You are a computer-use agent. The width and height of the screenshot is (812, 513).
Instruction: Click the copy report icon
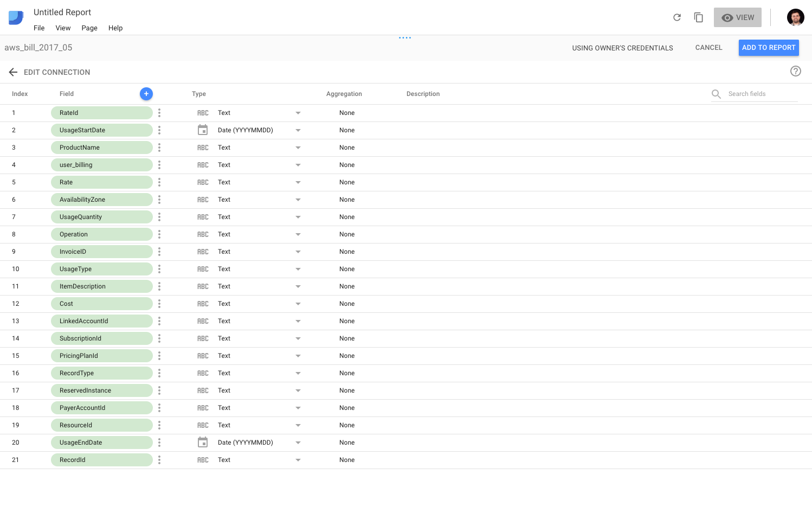(x=699, y=17)
